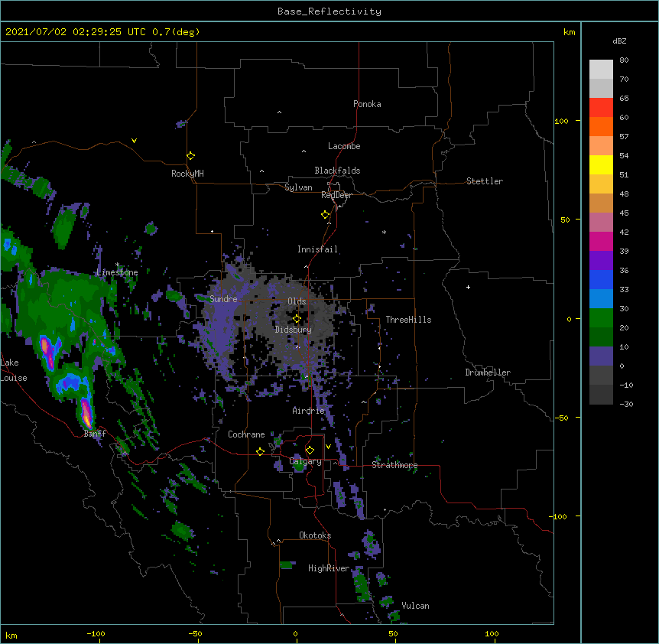Click the Innisfail label
The image size is (659, 644).
pos(317,249)
